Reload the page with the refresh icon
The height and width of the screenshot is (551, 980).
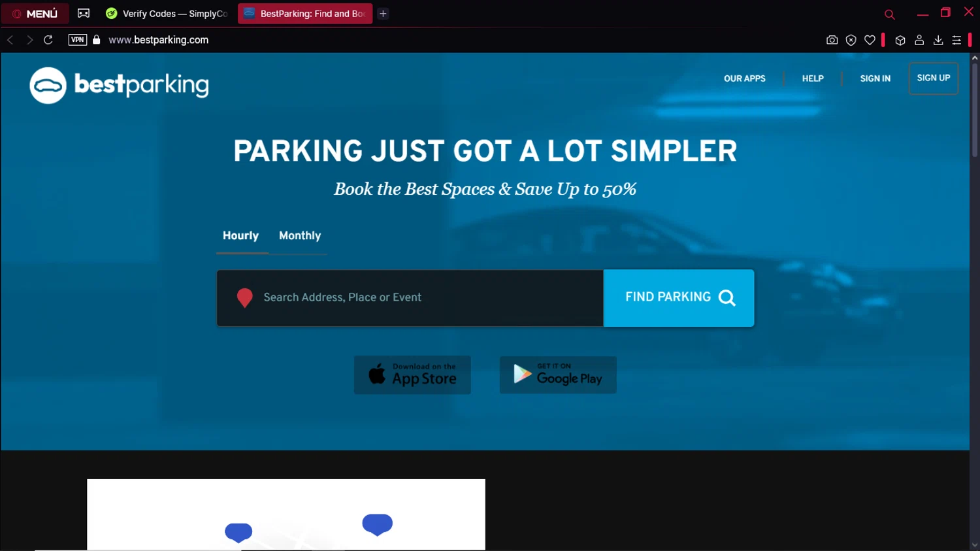[48, 40]
